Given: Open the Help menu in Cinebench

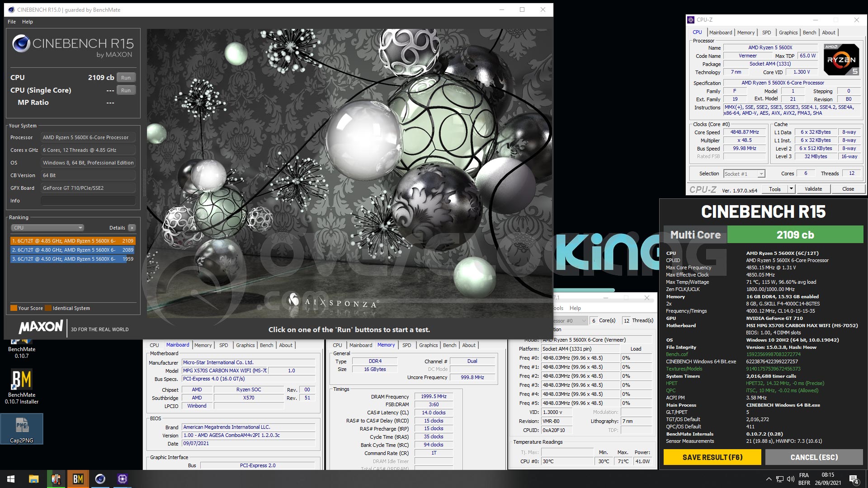Looking at the screenshot, I should click(28, 22).
